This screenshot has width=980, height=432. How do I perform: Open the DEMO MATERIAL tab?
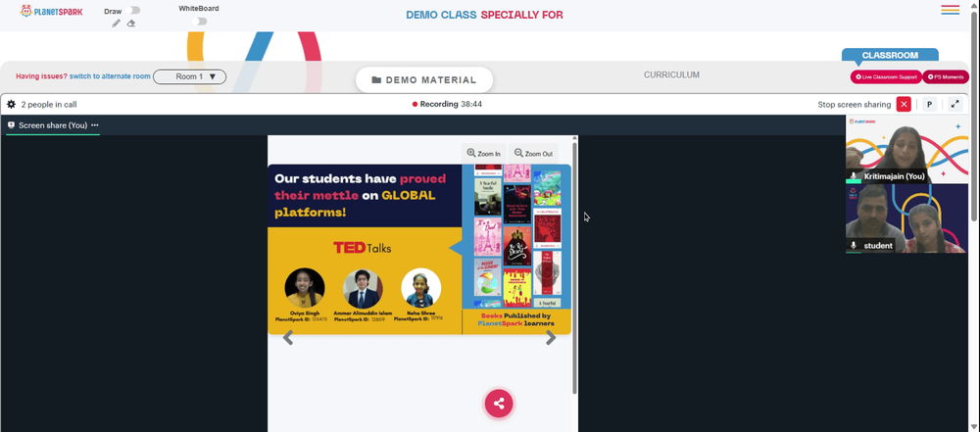click(424, 80)
